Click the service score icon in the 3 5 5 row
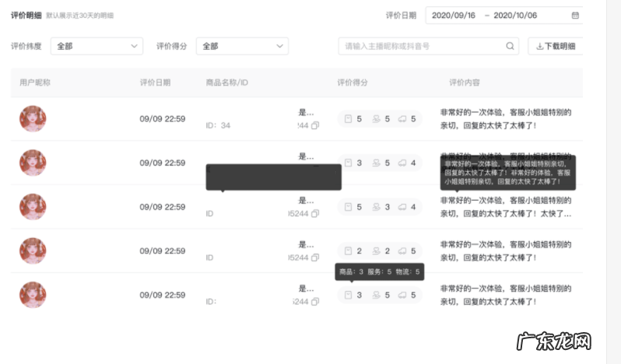 376,295
